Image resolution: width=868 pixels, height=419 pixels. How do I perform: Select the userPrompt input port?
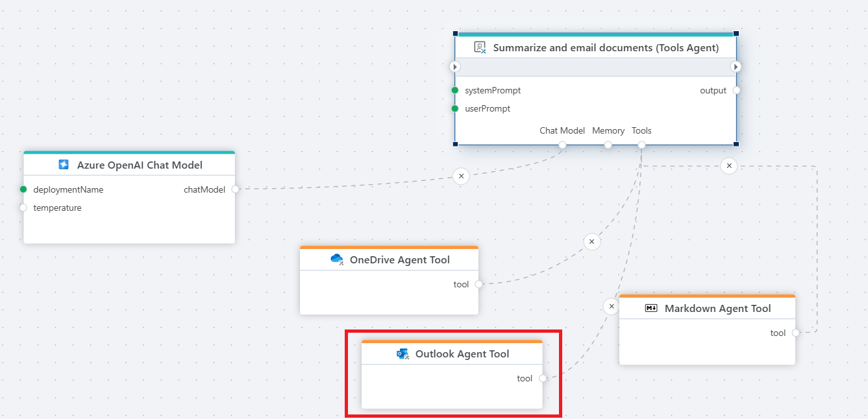point(455,108)
